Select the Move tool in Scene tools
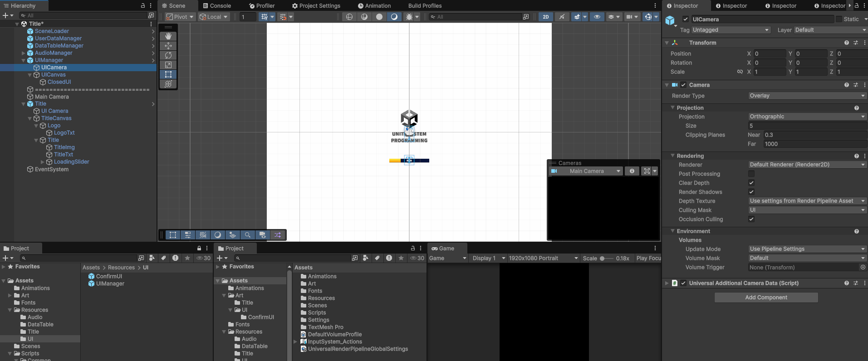This screenshot has height=361, width=868. pos(168,46)
